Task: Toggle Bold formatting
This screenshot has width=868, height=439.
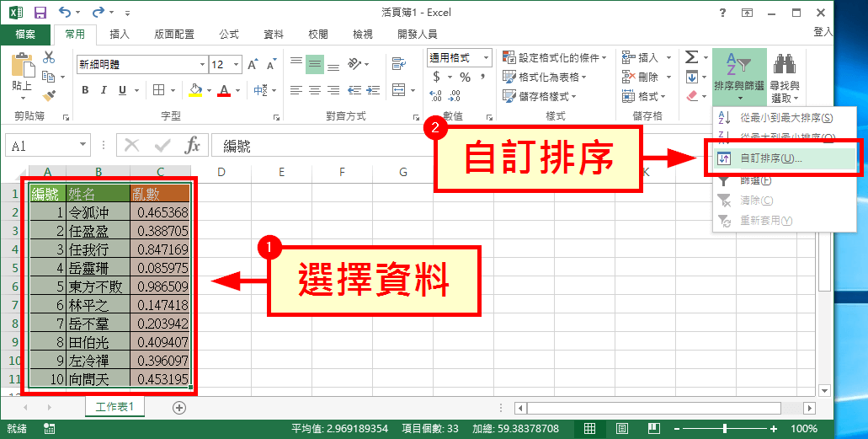Action: click(x=85, y=90)
